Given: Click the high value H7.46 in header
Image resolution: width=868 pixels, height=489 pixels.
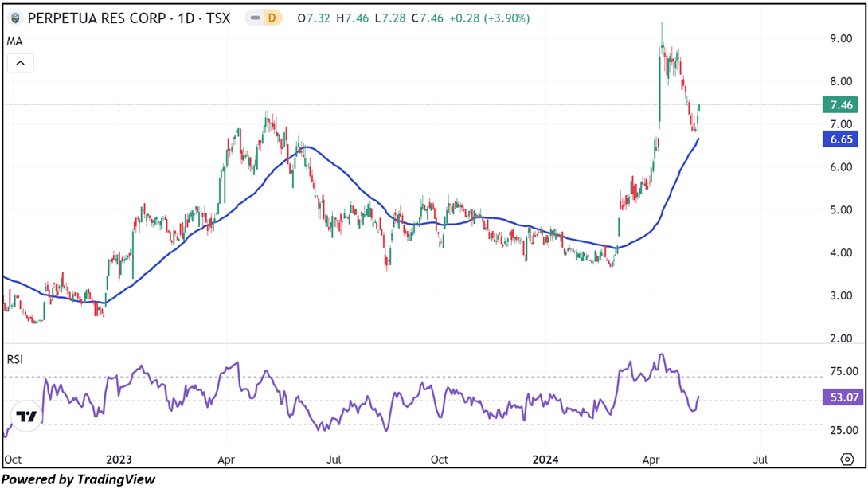Looking at the screenshot, I should pos(353,18).
